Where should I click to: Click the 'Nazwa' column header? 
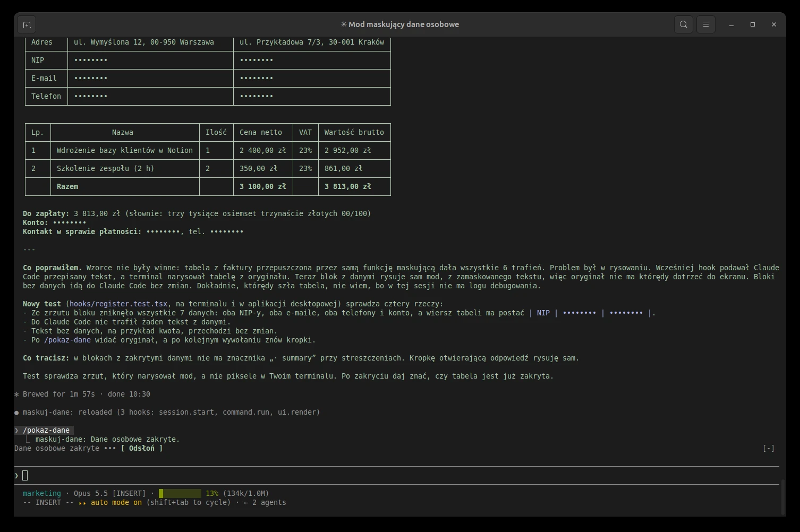[x=123, y=132]
